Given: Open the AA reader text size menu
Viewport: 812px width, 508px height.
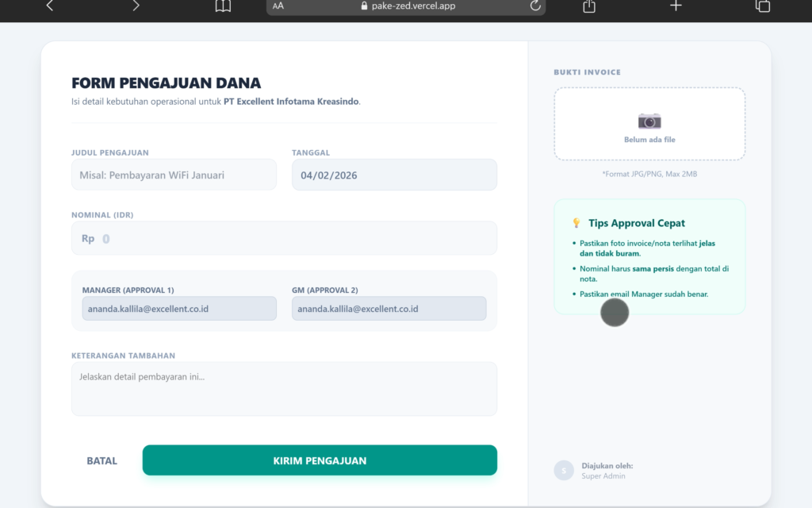Looking at the screenshot, I should click(278, 6).
